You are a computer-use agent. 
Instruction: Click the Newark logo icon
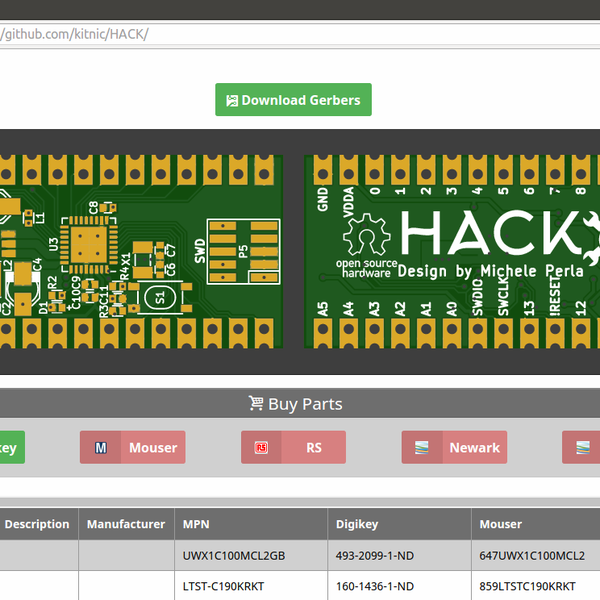point(422,448)
